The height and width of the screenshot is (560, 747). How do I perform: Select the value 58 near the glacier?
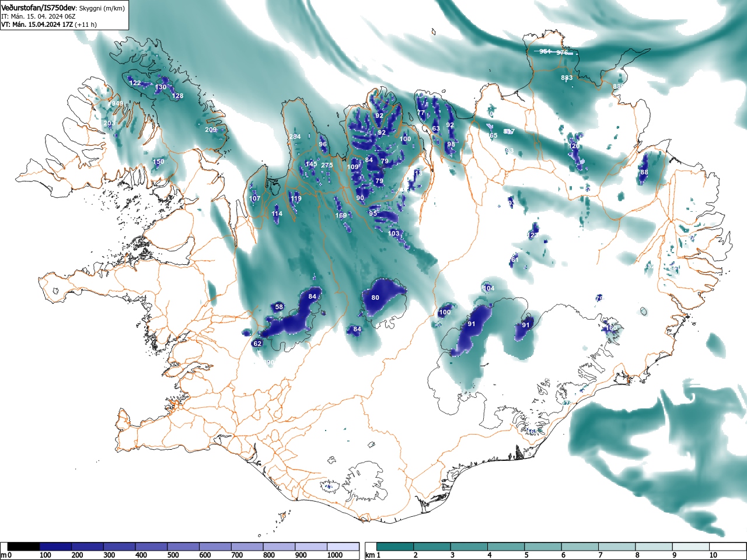tap(279, 307)
